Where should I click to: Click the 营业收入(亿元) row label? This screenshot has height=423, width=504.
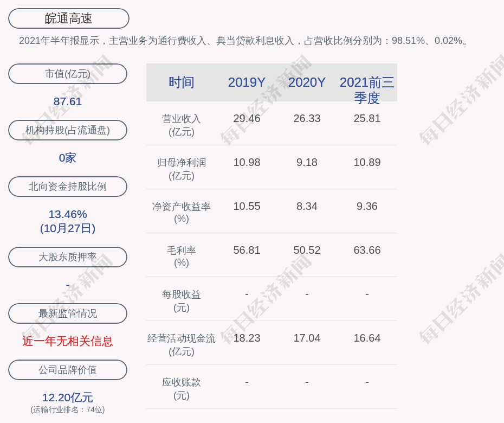click(x=182, y=125)
